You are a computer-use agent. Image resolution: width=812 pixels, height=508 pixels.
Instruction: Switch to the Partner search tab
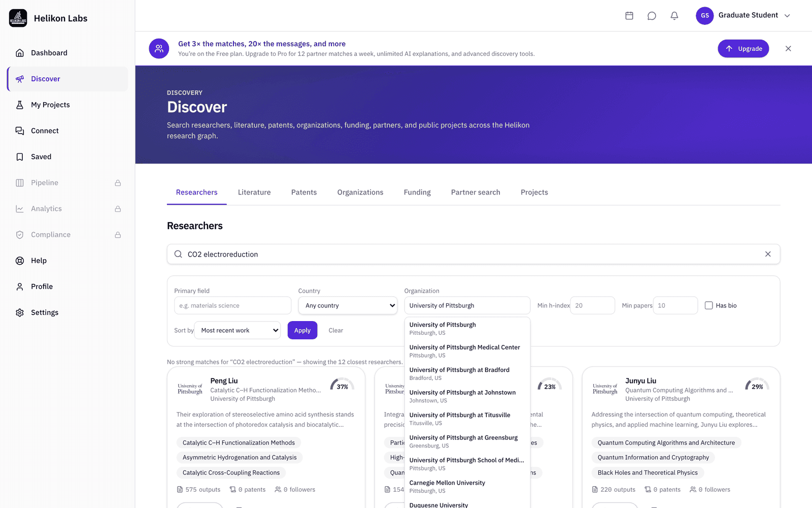tap(476, 192)
